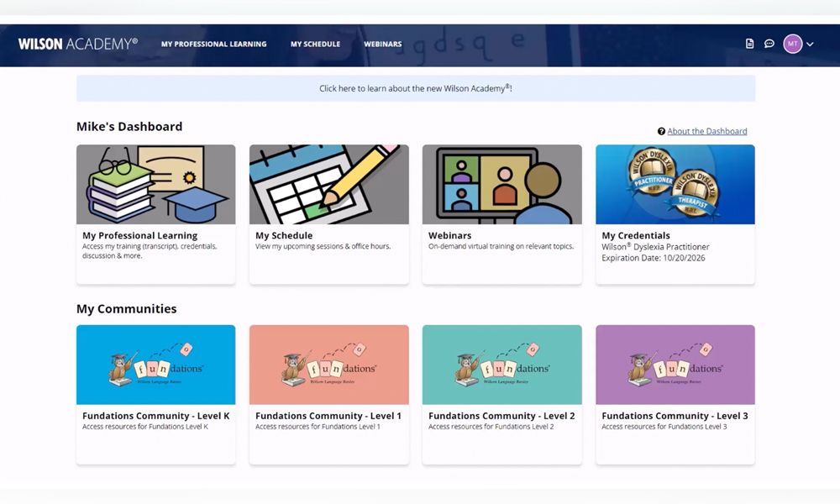Screen dimensions: 840x504
Task: Click 'Wilson® Dyslexia Practitioner' credential text
Action: pyautogui.click(x=655, y=247)
